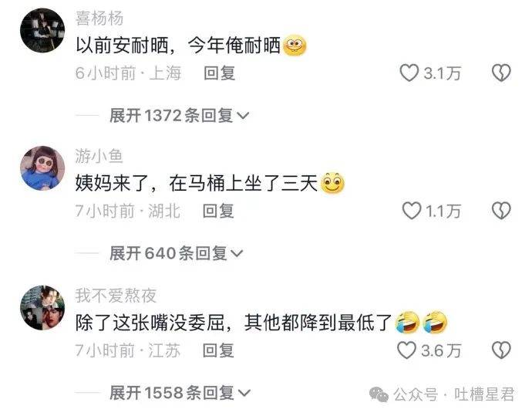Reply to 游小鱼's comment
Screen dimensions: 532x416
pos(218,211)
